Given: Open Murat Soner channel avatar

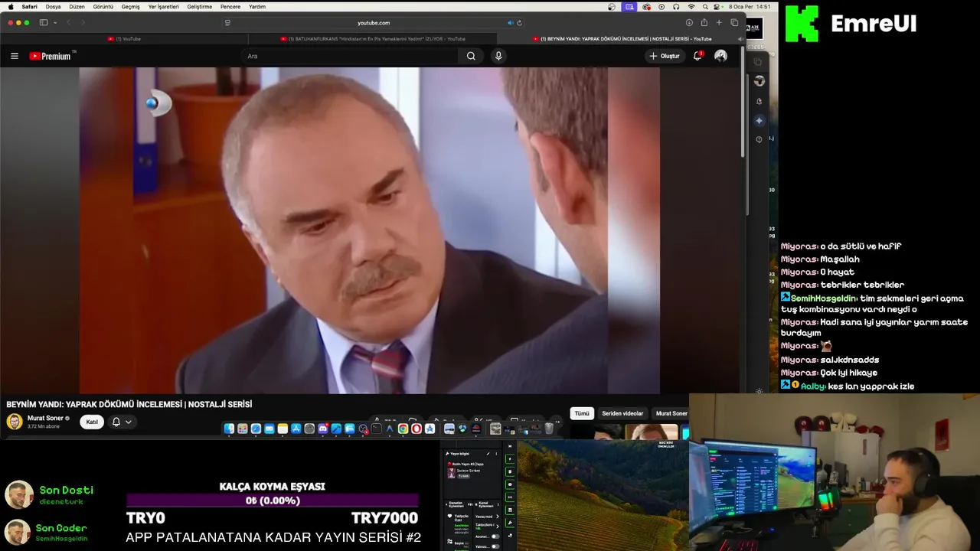Looking at the screenshot, I should (x=15, y=422).
